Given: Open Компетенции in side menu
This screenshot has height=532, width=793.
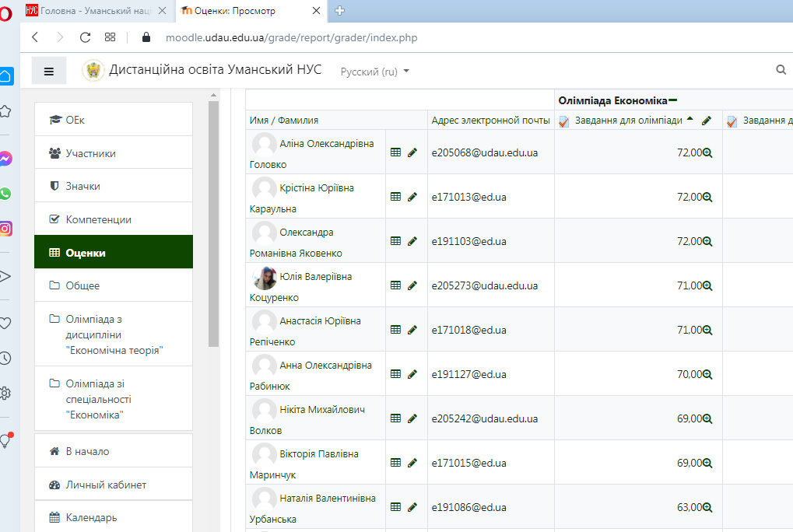Looking at the screenshot, I should point(114,219).
